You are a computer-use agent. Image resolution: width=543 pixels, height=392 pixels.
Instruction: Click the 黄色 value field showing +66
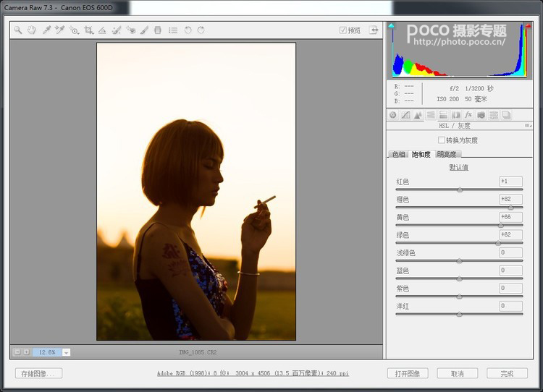click(511, 217)
